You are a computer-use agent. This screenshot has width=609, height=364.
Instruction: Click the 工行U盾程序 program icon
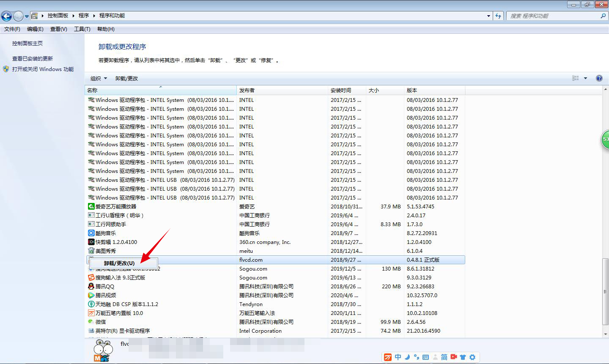pos(91,216)
